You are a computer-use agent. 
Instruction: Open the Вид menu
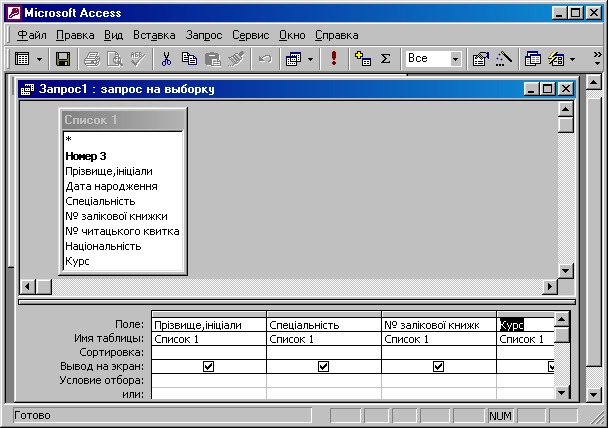113,35
